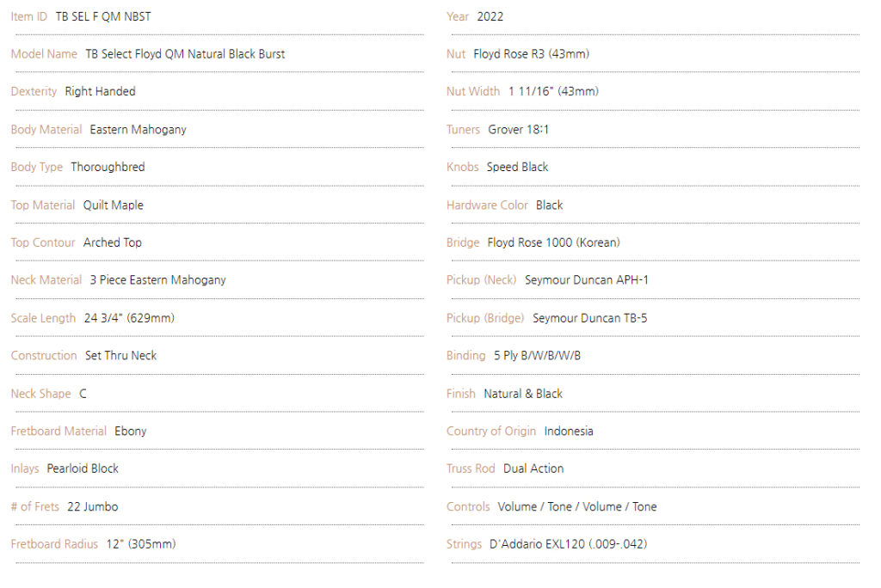The width and height of the screenshot is (881, 588).
Task: Click the Item ID value TB SEL F QM NBST
Action: pyautogui.click(x=103, y=17)
